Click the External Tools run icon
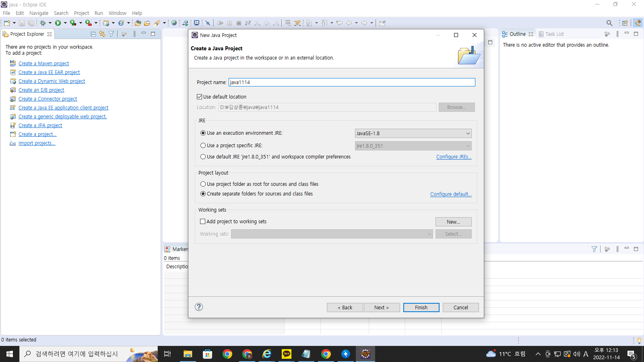 click(x=88, y=23)
